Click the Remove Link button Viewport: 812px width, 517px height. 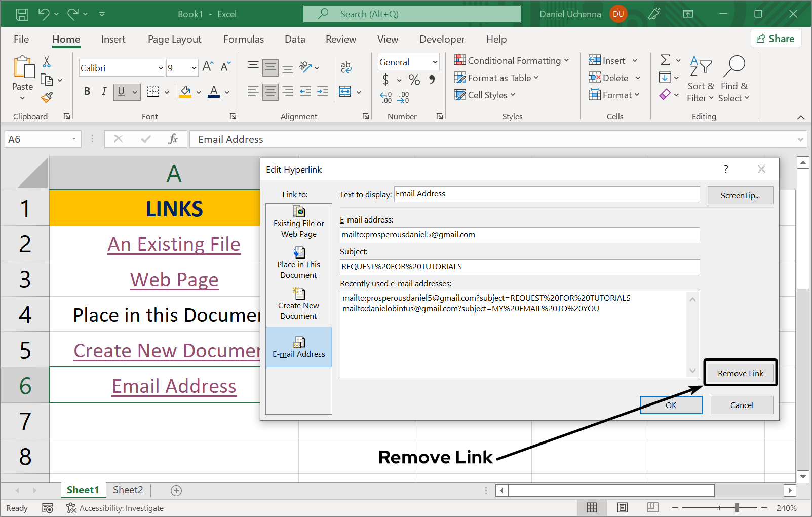point(740,373)
